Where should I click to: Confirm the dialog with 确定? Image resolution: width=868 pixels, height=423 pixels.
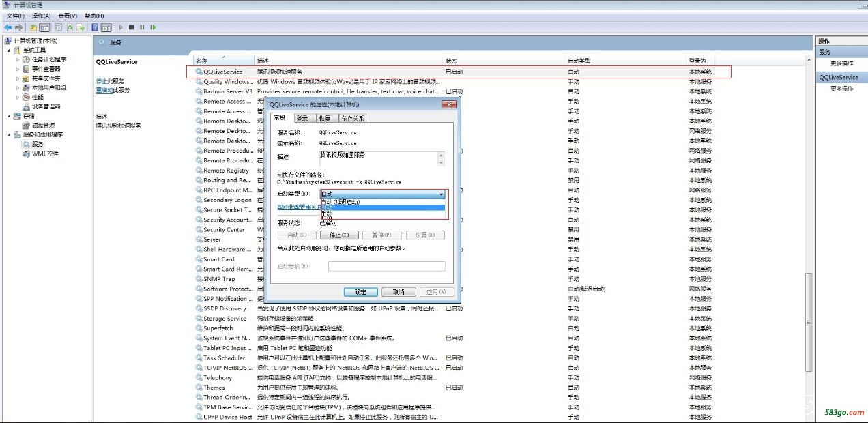[361, 292]
